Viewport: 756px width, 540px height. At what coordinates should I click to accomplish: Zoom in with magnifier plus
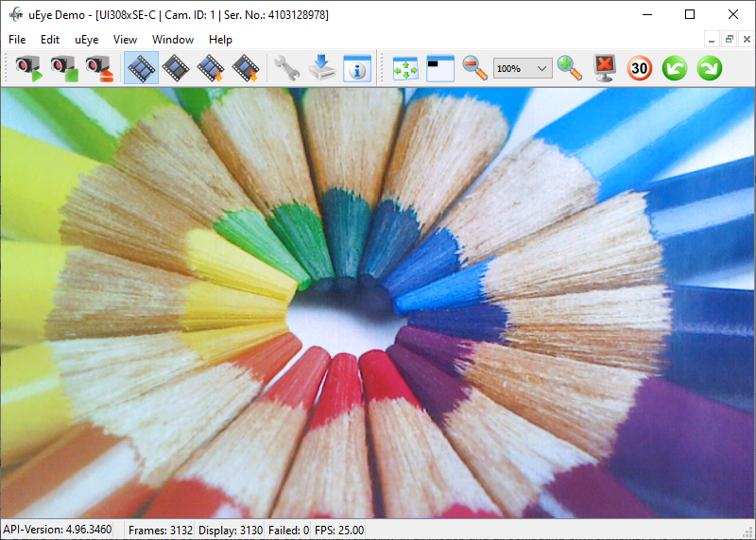click(x=570, y=68)
